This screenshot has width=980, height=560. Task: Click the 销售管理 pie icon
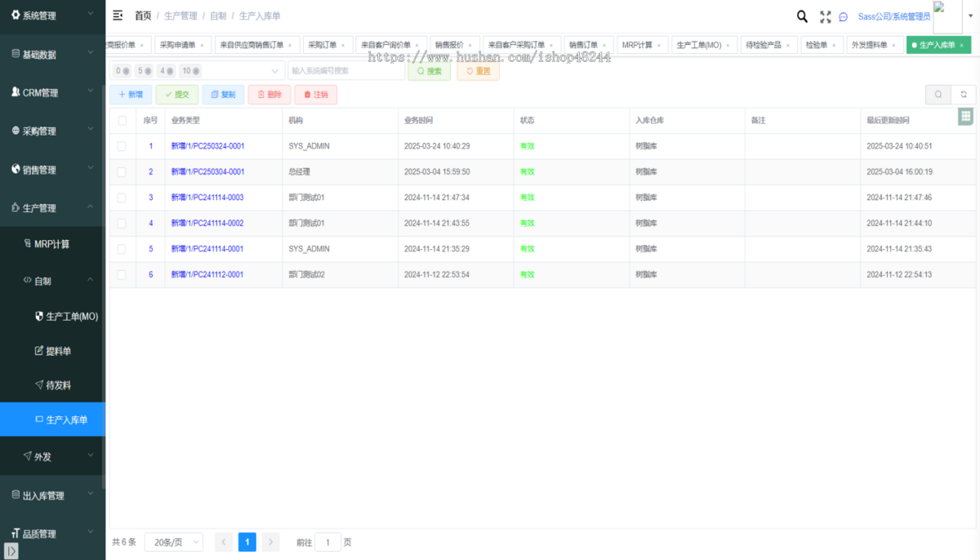click(16, 169)
